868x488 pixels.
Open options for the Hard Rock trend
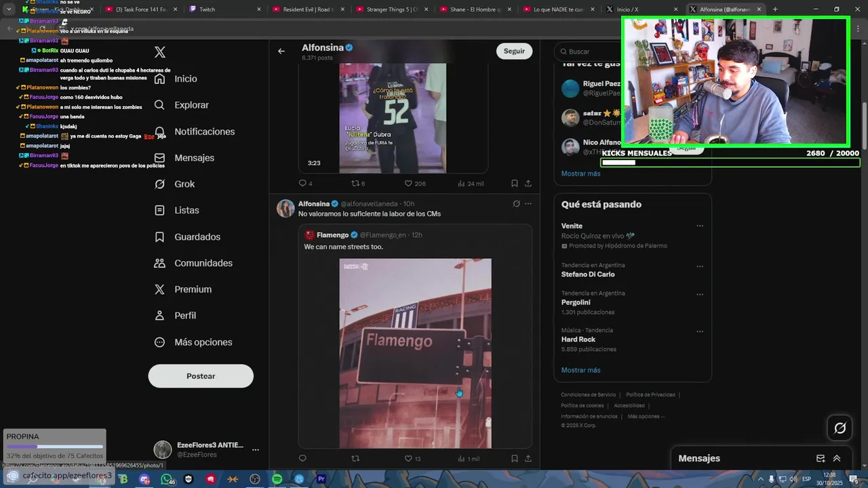[x=700, y=331]
